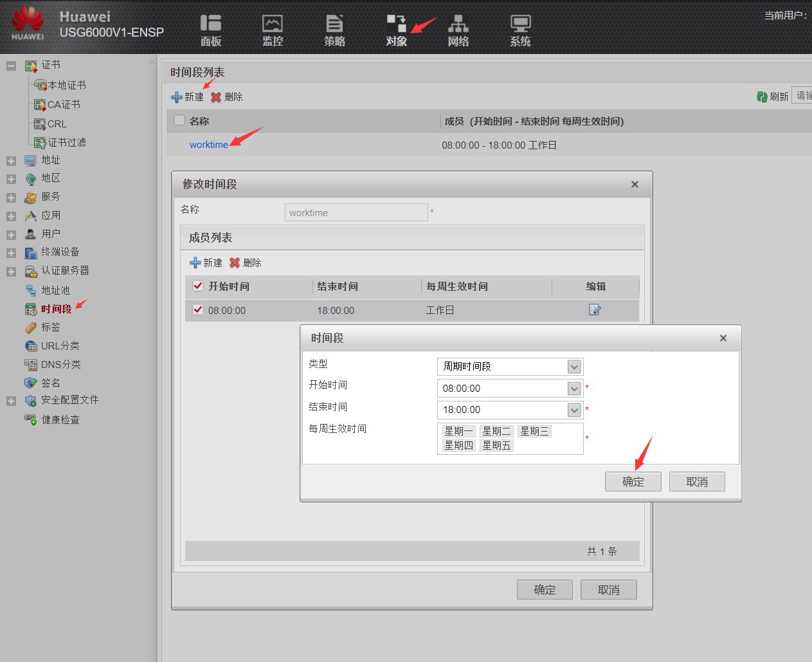Viewport: 812px width, 662px height.
Task: Click the edit icon for the 08:00:00 member
Action: [x=594, y=310]
